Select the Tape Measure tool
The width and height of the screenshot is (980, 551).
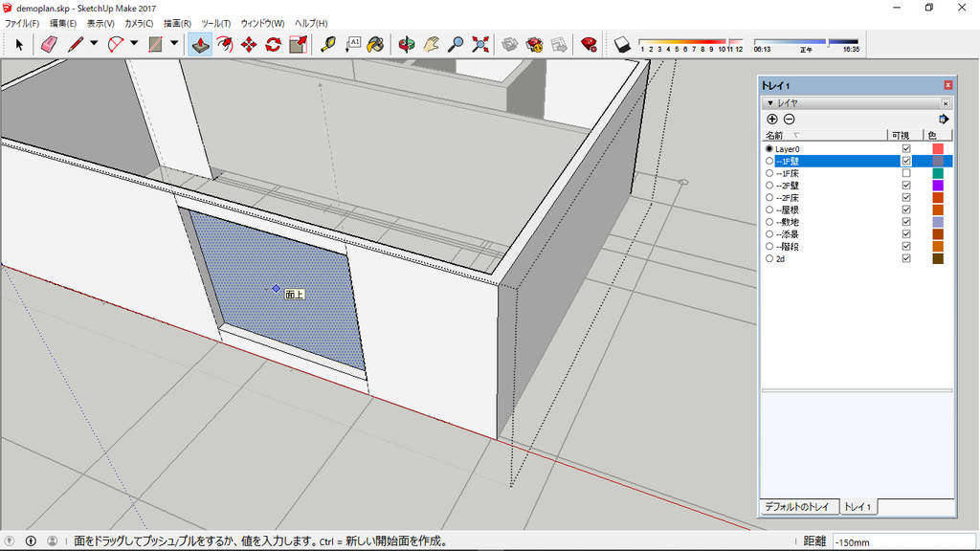(x=328, y=44)
